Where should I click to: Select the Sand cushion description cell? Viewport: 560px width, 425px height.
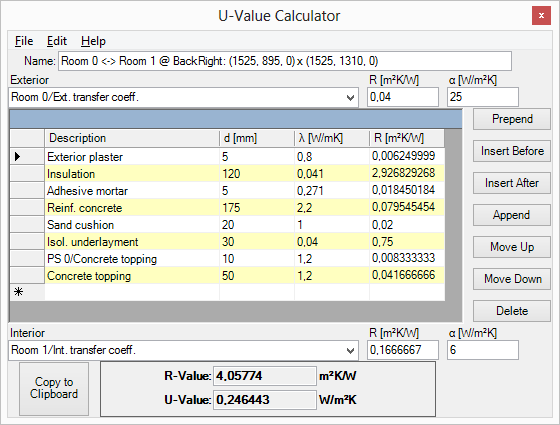pyautogui.click(x=132, y=225)
